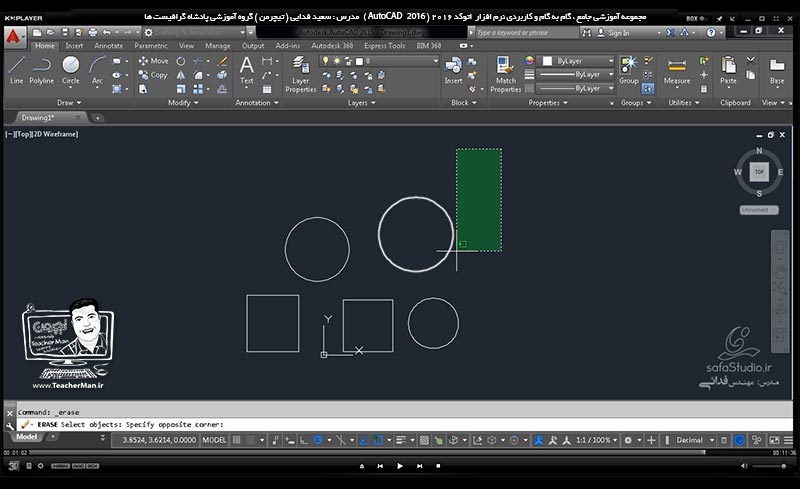Click the search keyword input field

pyautogui.click(x=527, y=33)
